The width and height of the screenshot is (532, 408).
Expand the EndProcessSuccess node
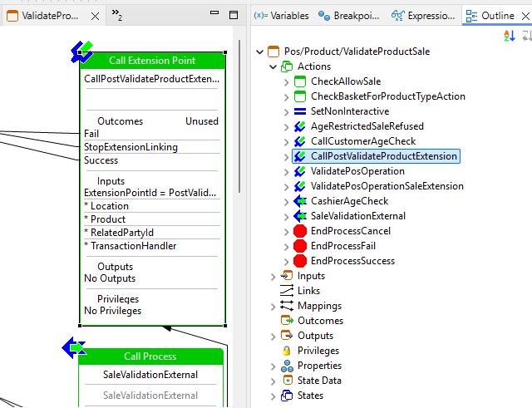pos(286,262)
